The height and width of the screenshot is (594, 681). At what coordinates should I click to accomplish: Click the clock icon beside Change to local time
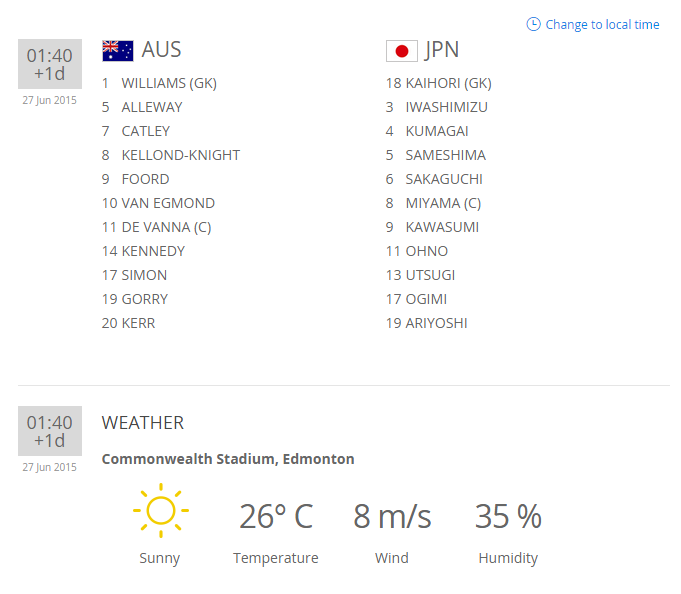point(533,24)
